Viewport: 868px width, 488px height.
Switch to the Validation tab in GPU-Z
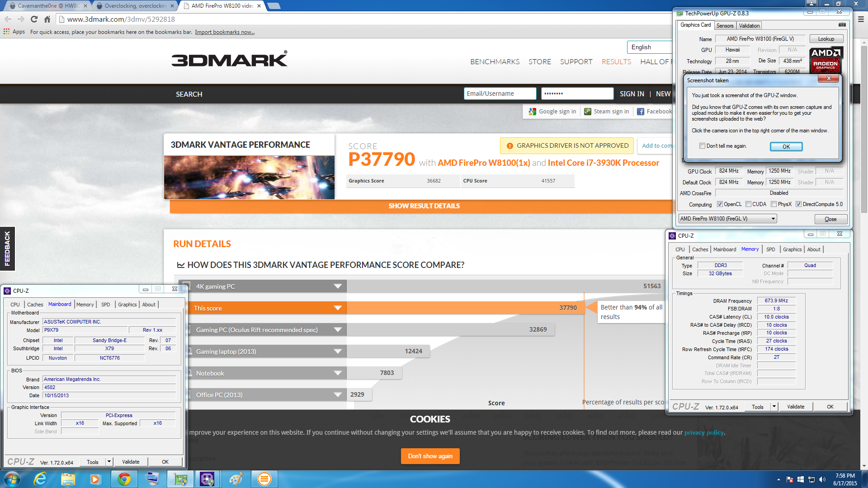click(x=749, y=26)
